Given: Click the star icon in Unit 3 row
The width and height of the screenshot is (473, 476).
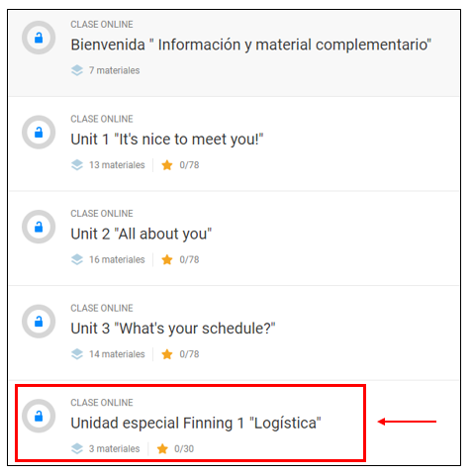Looking at the screenshot, I should point(167,354).
